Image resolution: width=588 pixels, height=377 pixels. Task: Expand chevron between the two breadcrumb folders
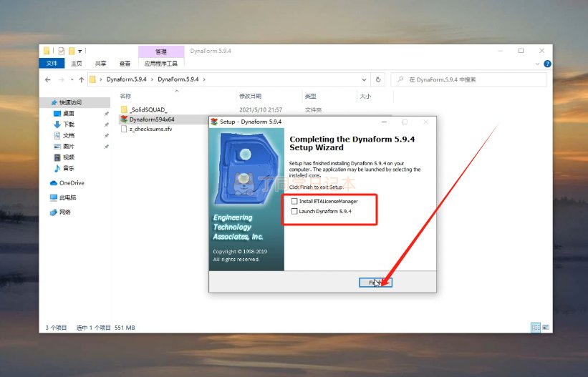coord(153,79)
